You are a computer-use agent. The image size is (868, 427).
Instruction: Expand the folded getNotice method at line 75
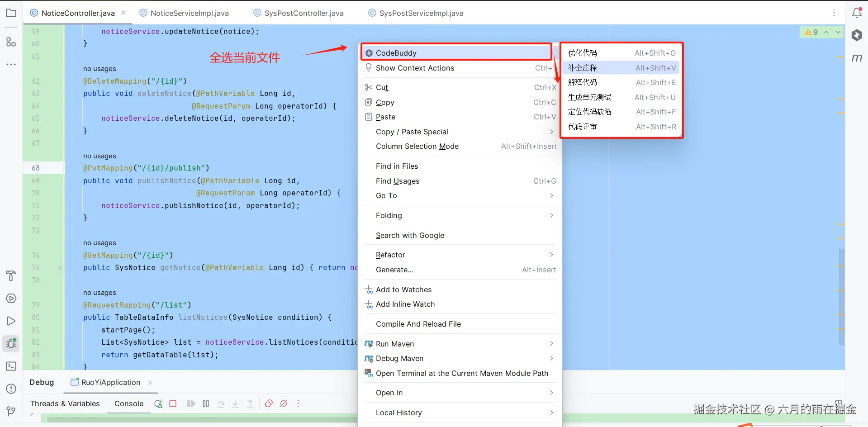pyautogui.click(x=60, y=267)
